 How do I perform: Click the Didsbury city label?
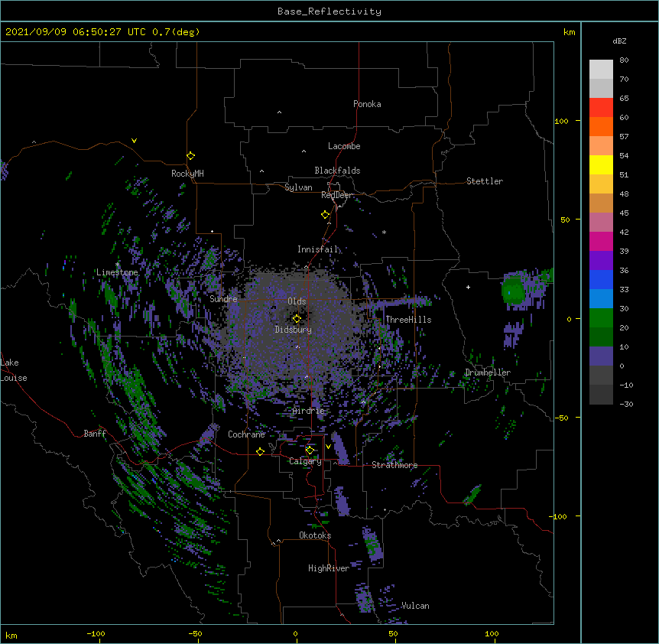[294, 330]
